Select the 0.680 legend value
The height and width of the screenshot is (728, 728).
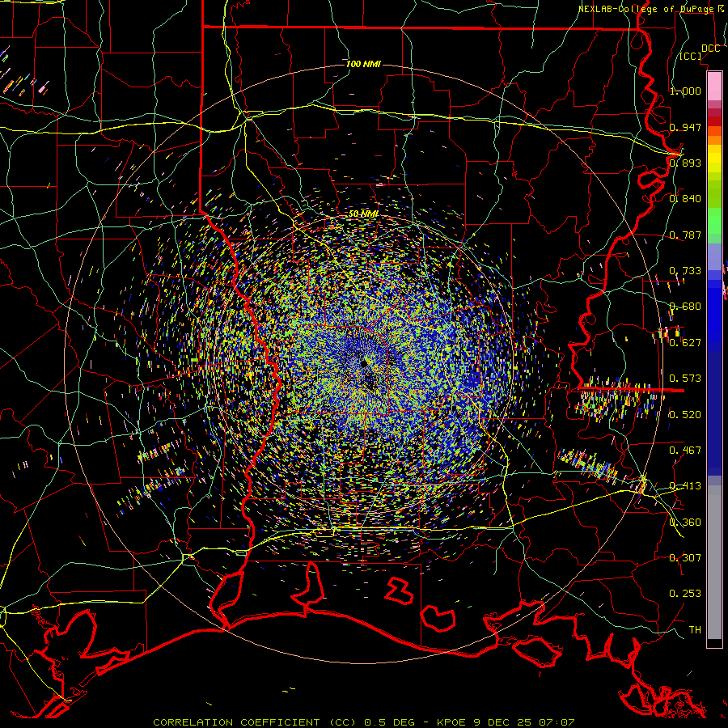click(685, 307)
